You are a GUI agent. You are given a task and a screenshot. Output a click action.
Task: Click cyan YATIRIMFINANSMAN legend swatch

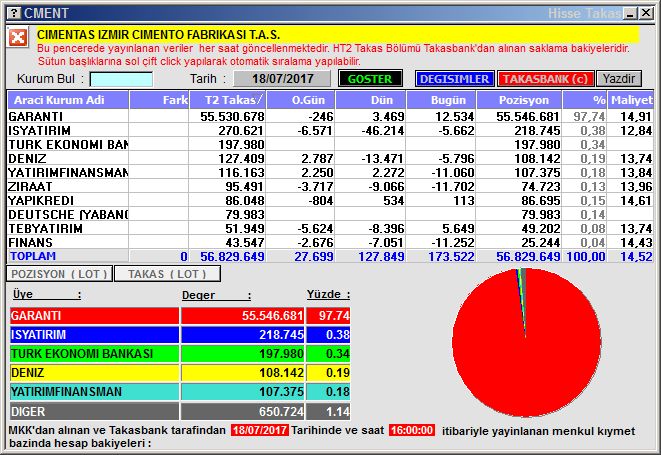click(x=94, y=392)
